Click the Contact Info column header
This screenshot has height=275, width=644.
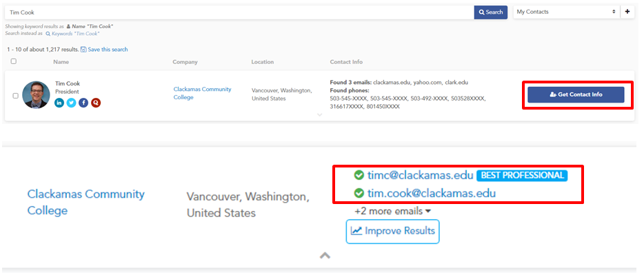(x=346, y=62)
